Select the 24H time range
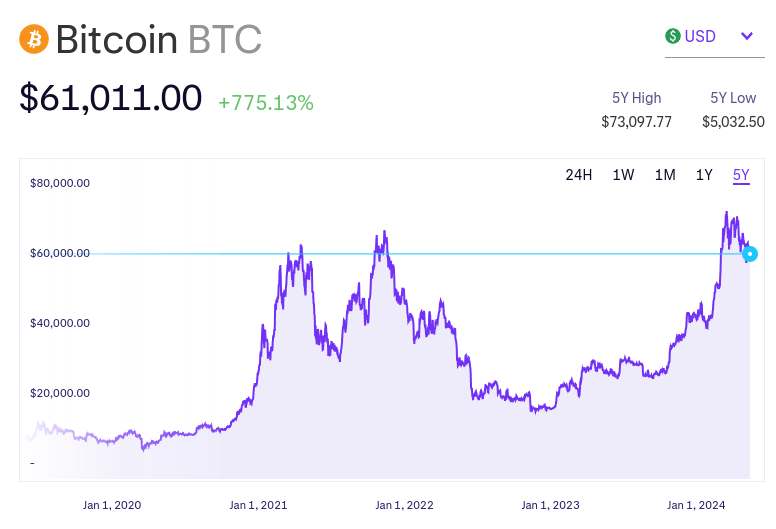This screenshot has height=529, width=776. click(x=579, y=175)
